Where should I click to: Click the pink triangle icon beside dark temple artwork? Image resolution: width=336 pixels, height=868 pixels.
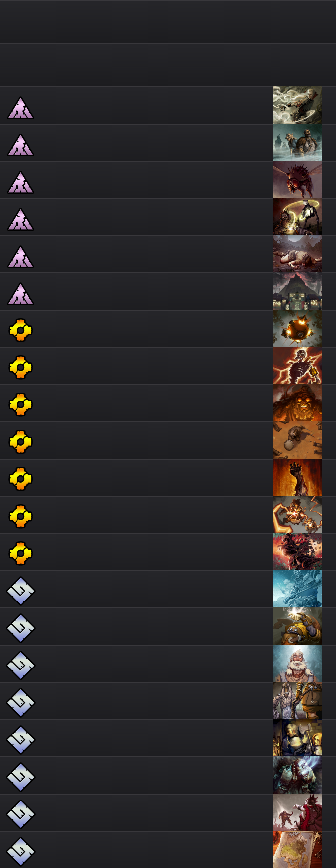[20, 294]
